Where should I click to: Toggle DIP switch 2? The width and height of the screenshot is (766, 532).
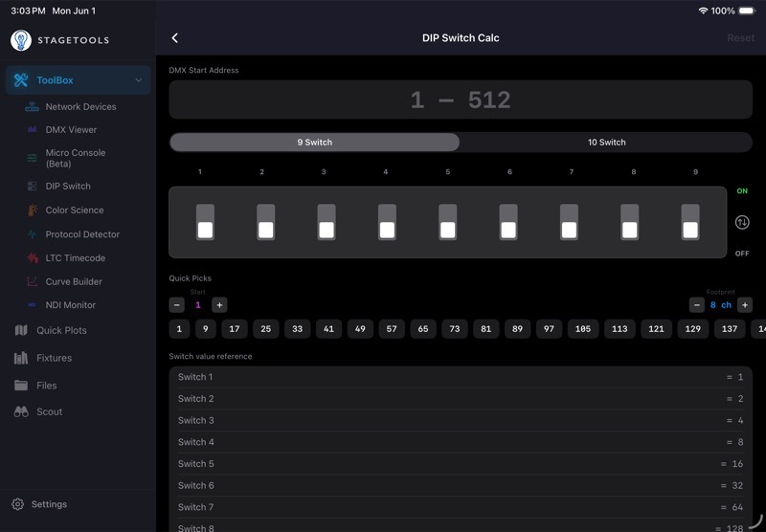tap(266, 222)
